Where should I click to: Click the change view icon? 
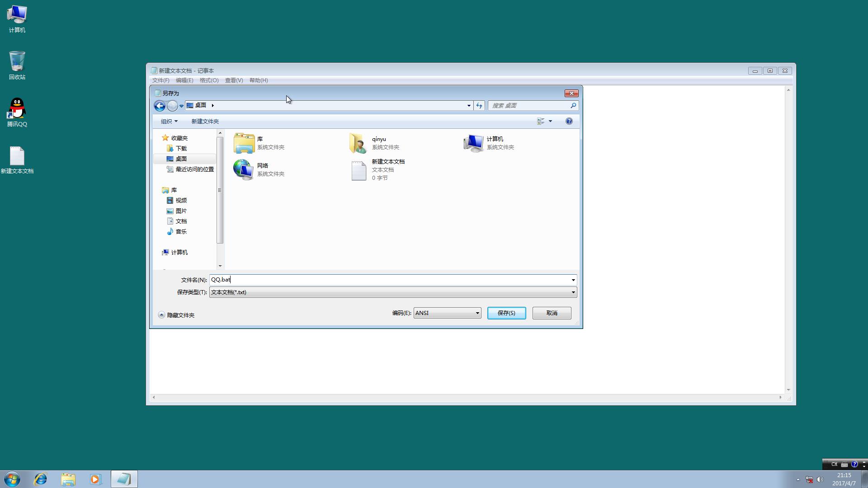541,121
